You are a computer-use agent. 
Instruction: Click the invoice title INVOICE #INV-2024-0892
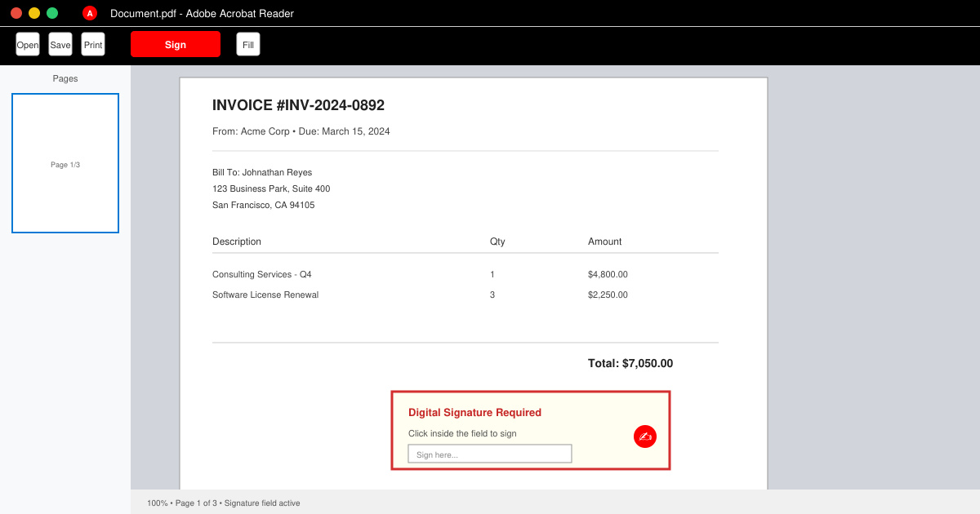[298, 105]
